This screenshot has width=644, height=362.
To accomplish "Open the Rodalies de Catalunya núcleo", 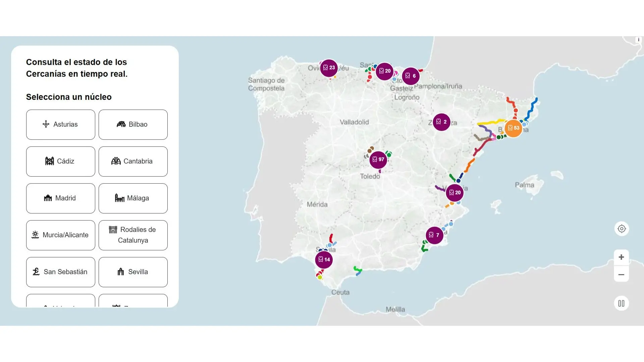I will 133,235.
